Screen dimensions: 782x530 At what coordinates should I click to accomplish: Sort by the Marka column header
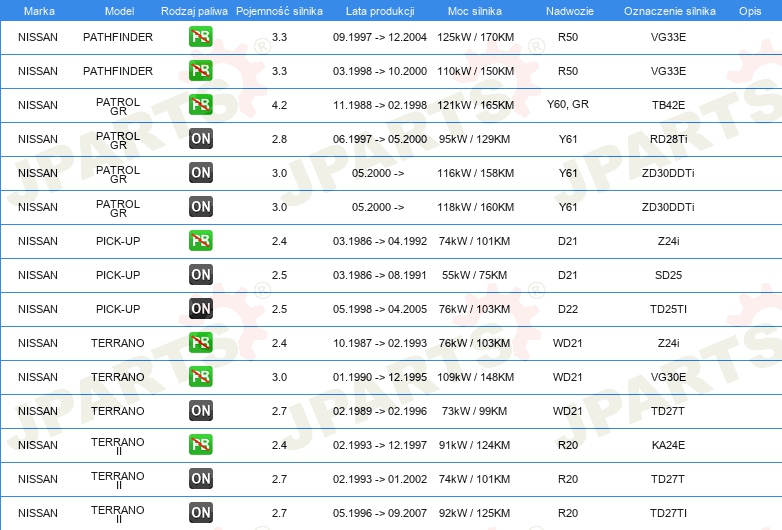click(x=38, y=11)
